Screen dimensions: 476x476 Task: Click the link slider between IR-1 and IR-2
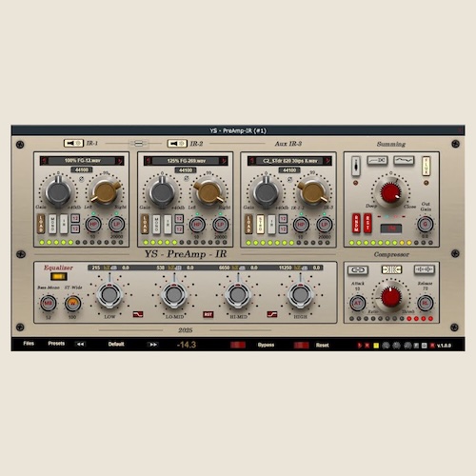click(138, 144)
